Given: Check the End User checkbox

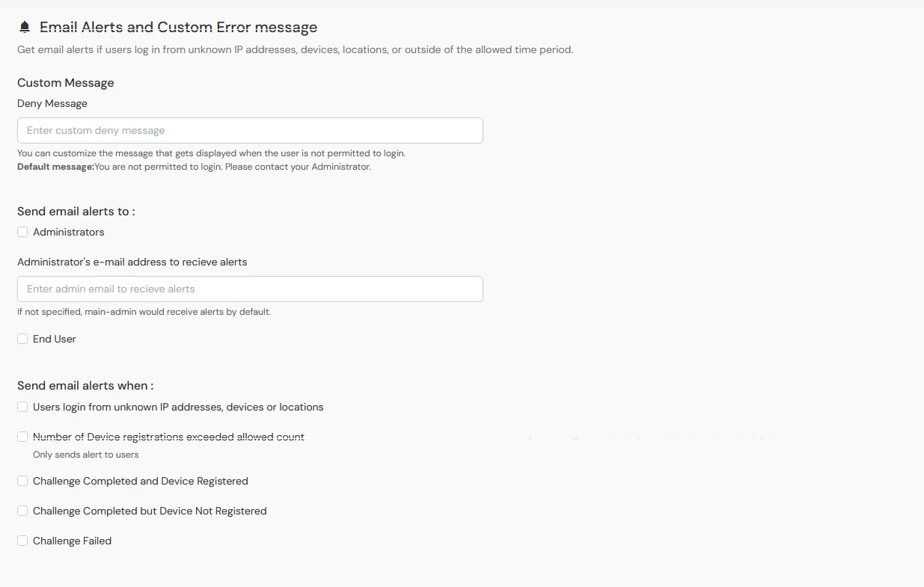Looking at the screenshot, I should (22, 339).
